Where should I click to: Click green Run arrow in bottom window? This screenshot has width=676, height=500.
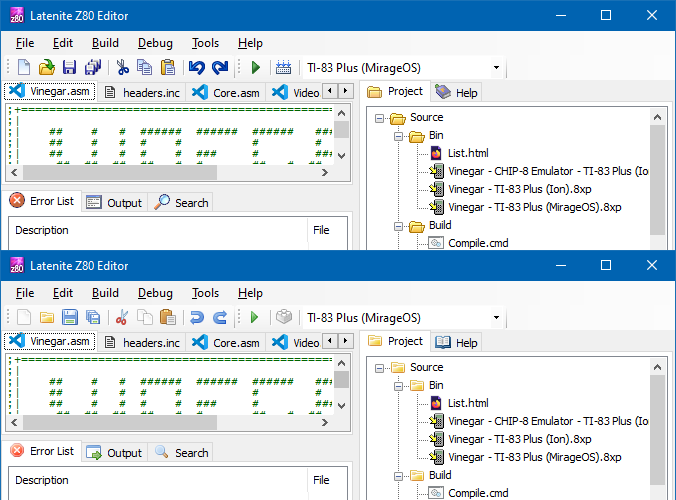coord(254,318)
